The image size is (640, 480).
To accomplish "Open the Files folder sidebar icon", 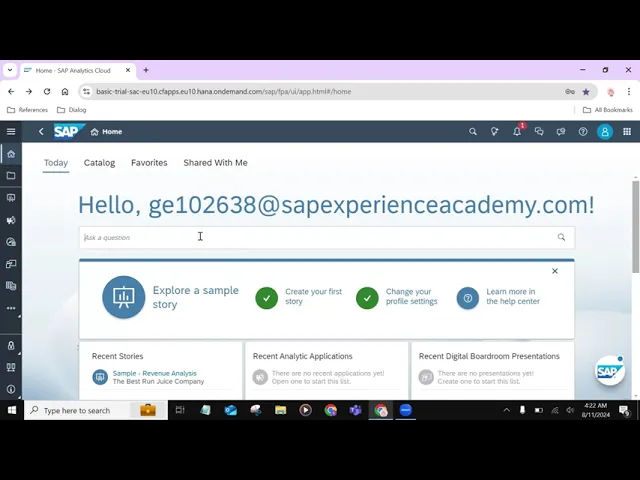I will coord(11,176).
